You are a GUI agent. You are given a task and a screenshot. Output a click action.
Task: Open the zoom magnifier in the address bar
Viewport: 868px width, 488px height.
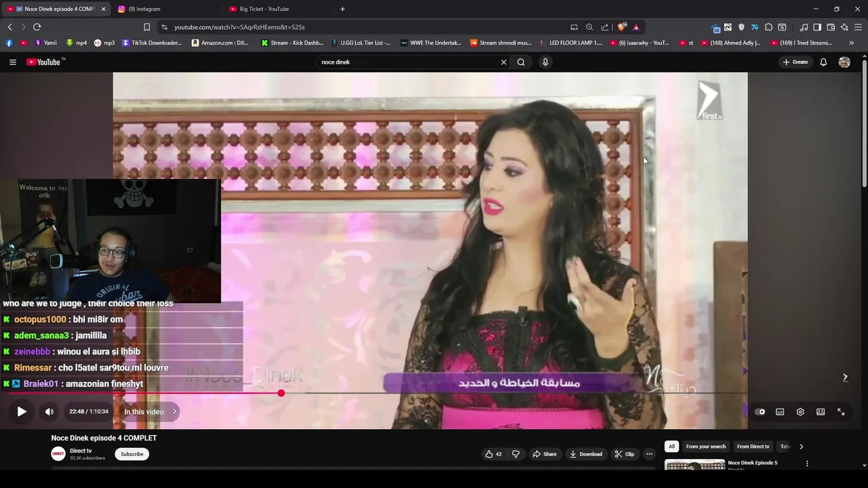(x=589, y=27)
